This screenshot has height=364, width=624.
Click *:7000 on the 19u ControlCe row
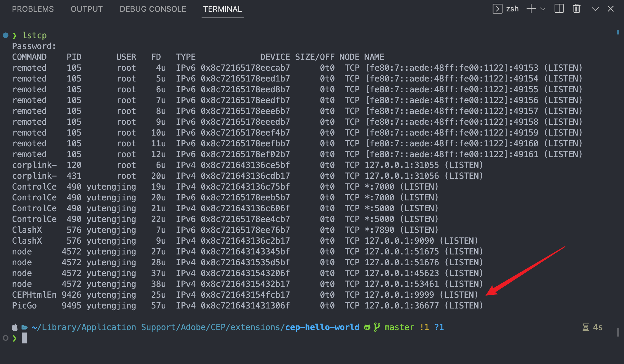pos(379,187)
